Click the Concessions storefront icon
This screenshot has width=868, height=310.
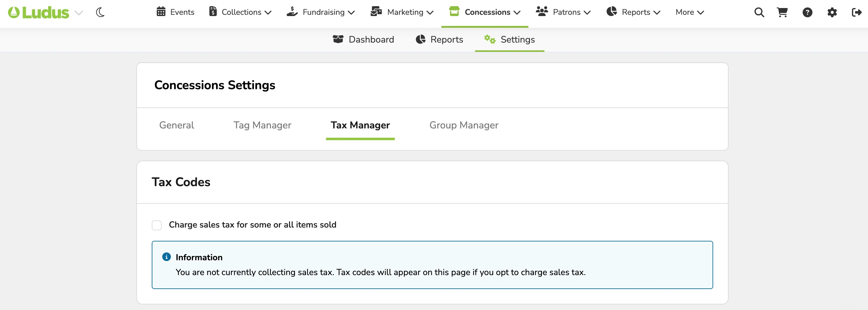point(454,11)
